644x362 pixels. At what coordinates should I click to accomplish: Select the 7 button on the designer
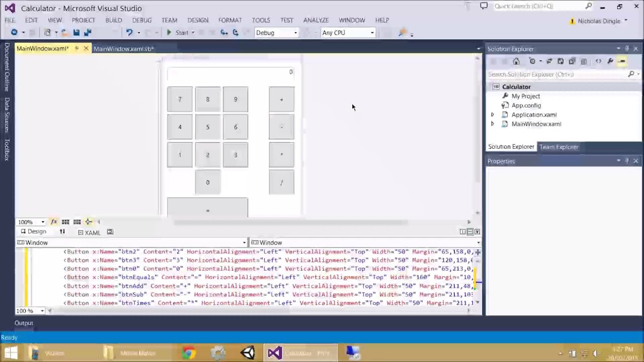point(180,99)
